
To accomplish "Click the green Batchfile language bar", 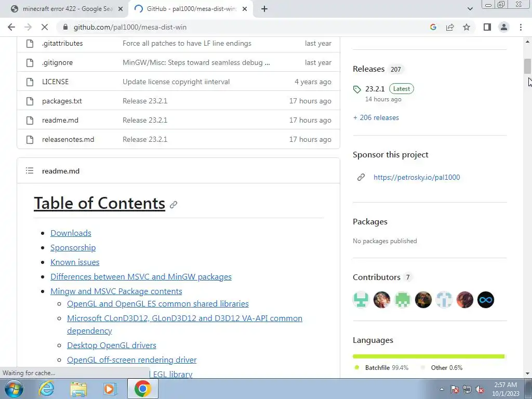I will (428, 356).
